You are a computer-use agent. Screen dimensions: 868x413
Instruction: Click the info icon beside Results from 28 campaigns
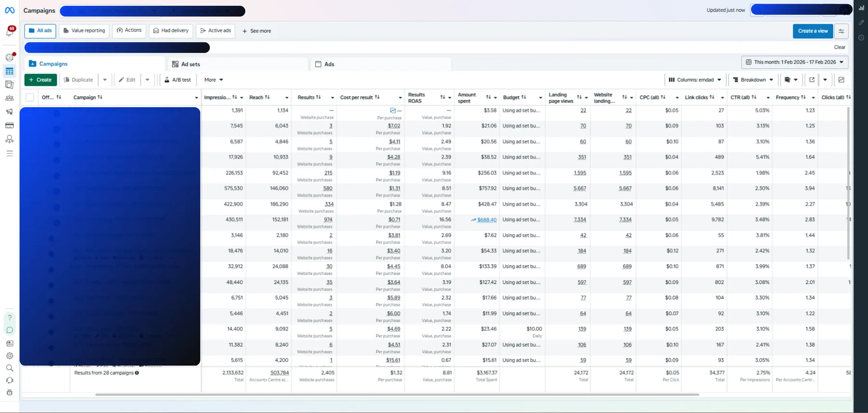tap(137, 373)
